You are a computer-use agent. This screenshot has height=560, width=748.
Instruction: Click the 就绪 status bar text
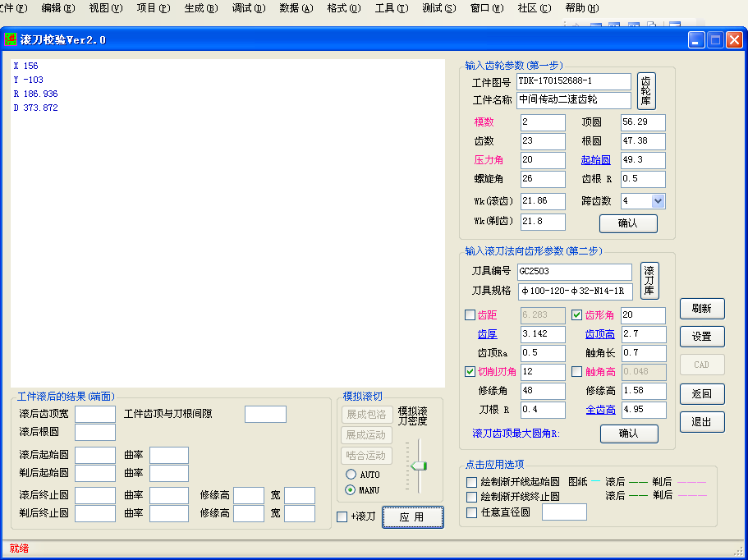point(19,549)
